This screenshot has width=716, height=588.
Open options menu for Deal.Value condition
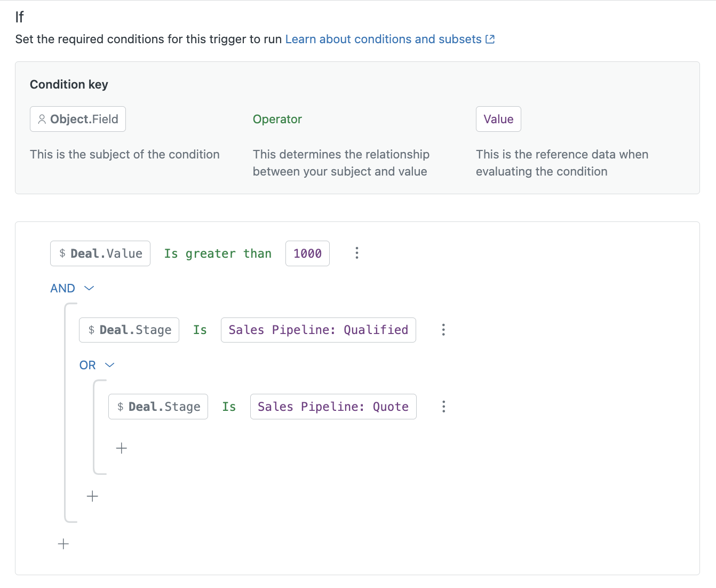pyautogui.click(x=357, y=253)
